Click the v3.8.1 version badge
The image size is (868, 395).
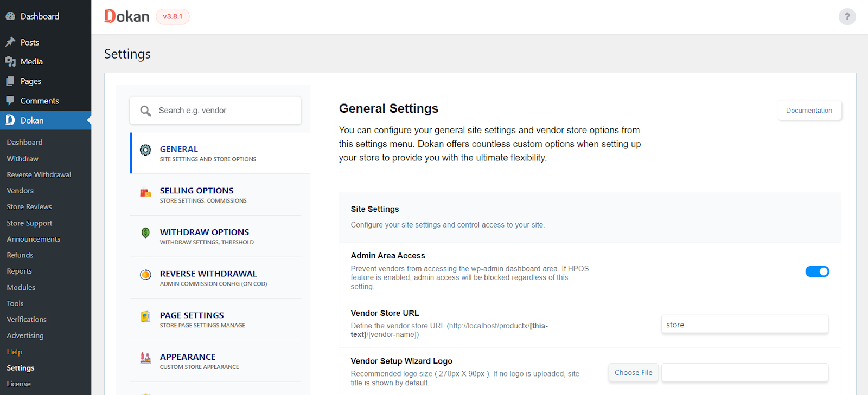click(173, 16)
